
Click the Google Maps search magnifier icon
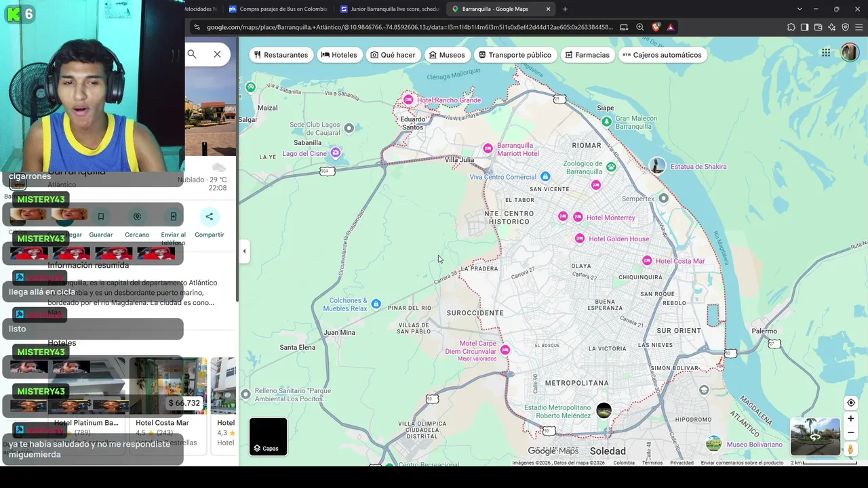point(192,54)
